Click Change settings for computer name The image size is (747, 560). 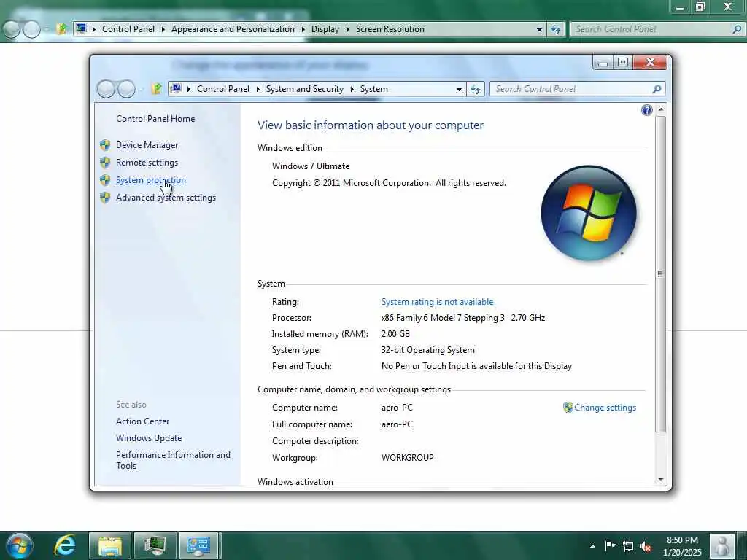(605, 408)
